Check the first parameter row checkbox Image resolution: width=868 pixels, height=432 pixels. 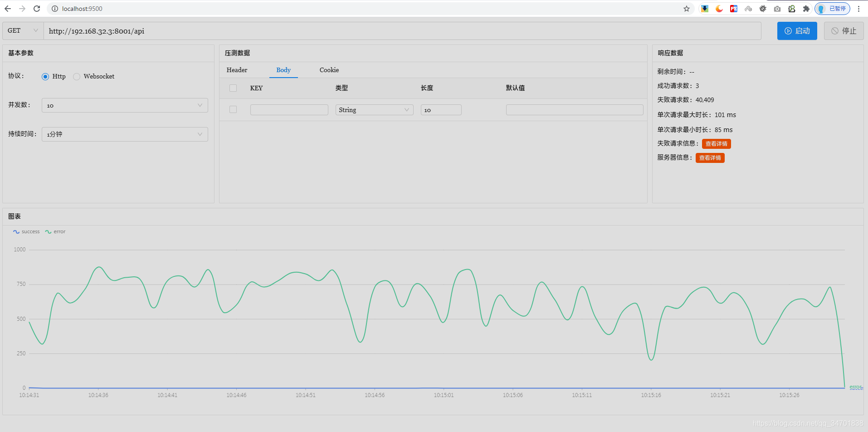pos(233,110)
